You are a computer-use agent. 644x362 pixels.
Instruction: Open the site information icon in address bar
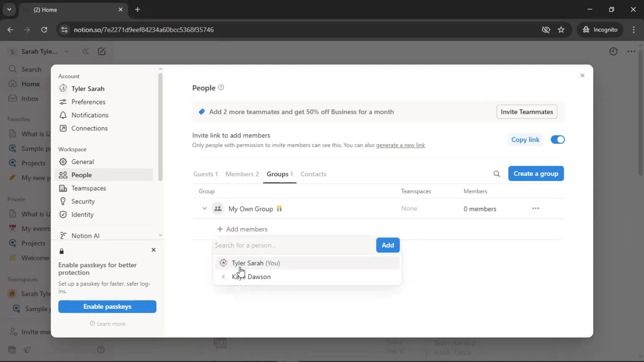64,29
